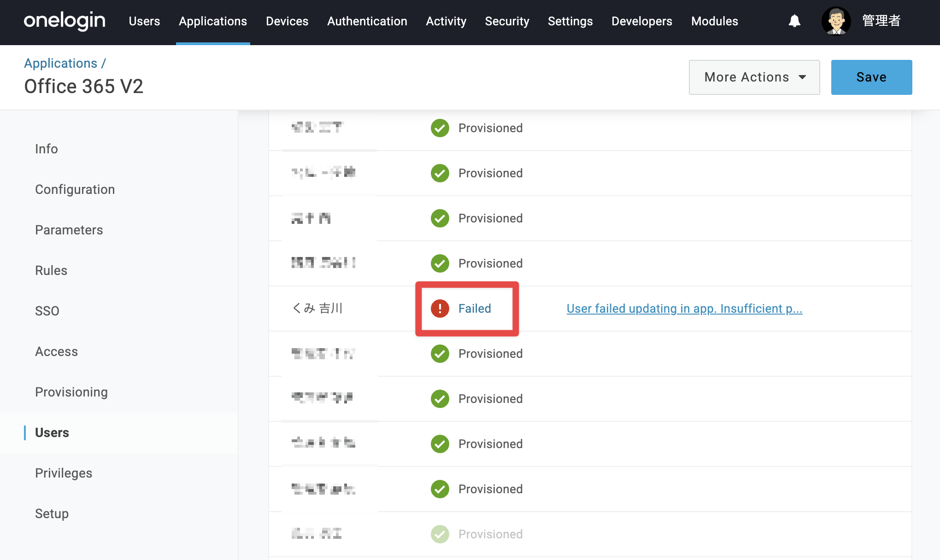Switch to the Provisioning tab
The width and height of the screenshot is (940, 560).
[71, 392]
